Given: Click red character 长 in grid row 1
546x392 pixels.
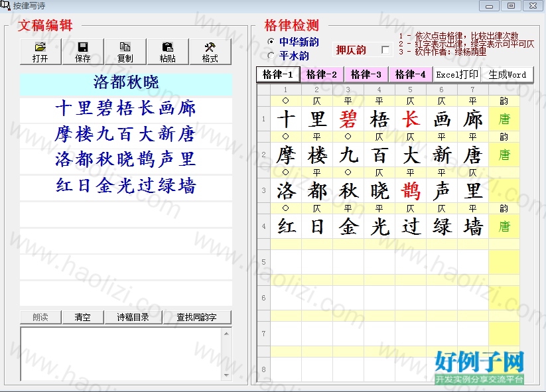Looking at the screenshot, I should click(411, 119).
